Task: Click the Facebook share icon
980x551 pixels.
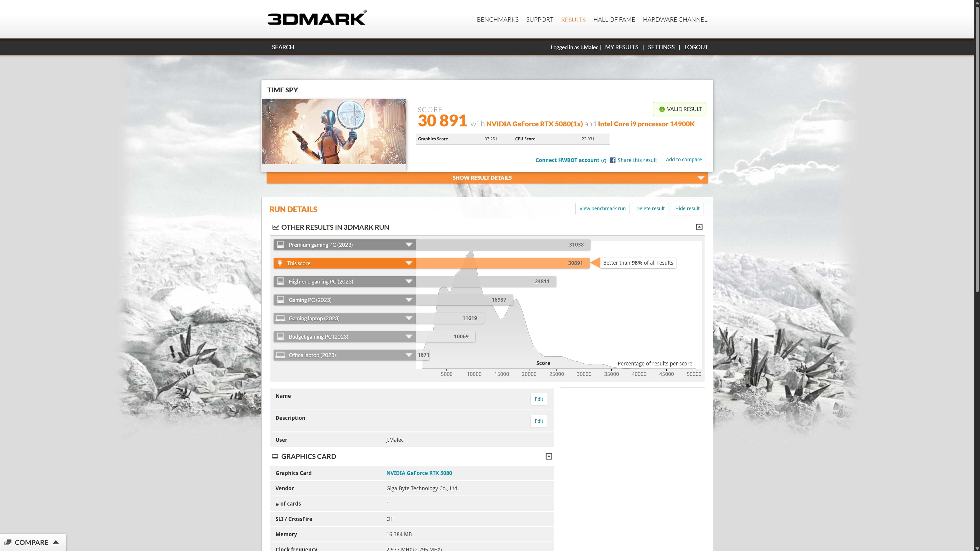Action: [612, 160]
